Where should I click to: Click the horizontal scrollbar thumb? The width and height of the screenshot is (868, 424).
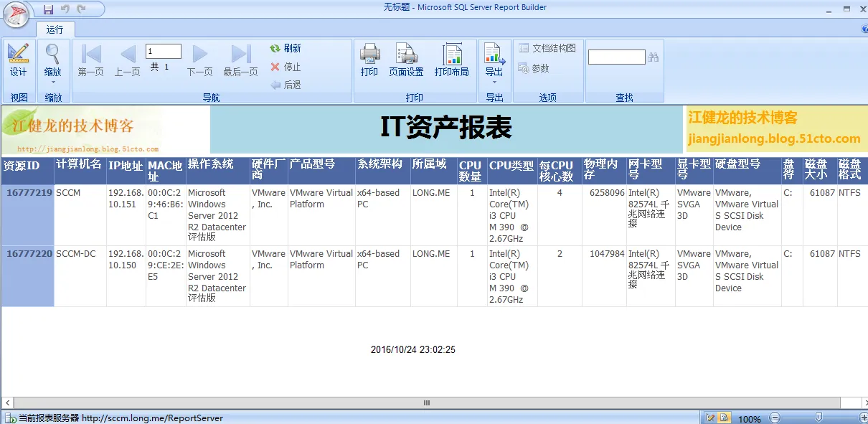point(427,403)
